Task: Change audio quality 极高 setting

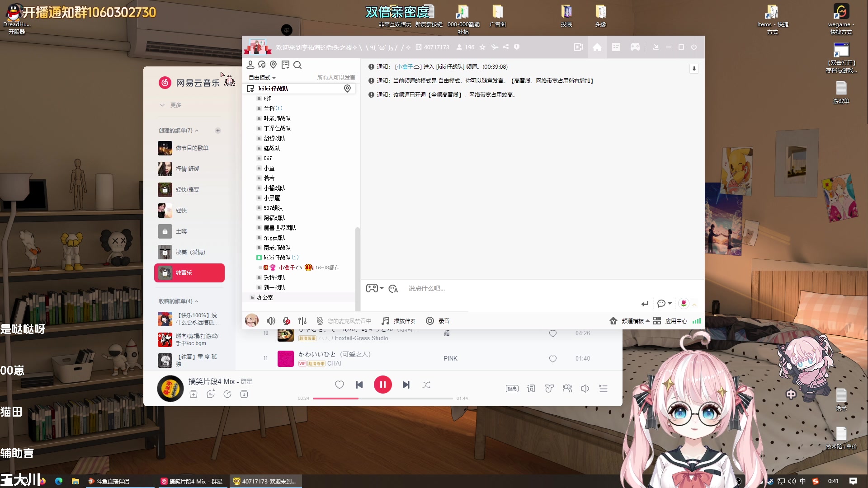Action: pyautogui.click(x=512, y=389)
